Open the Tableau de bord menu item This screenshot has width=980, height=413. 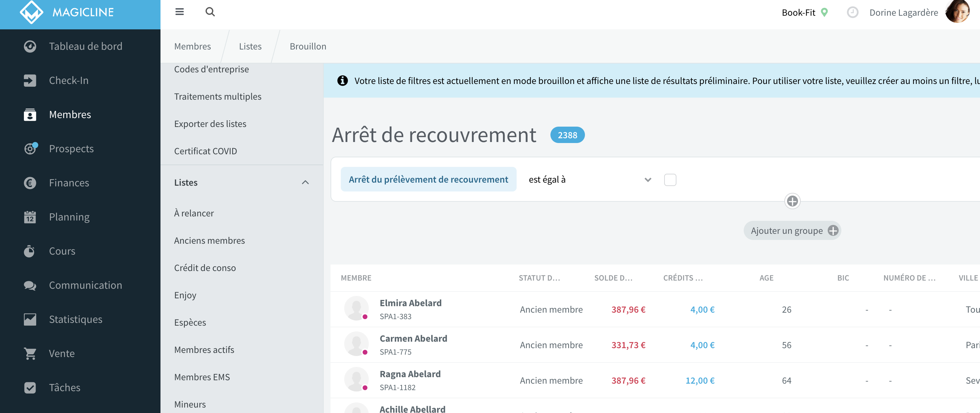click(80, 46)
